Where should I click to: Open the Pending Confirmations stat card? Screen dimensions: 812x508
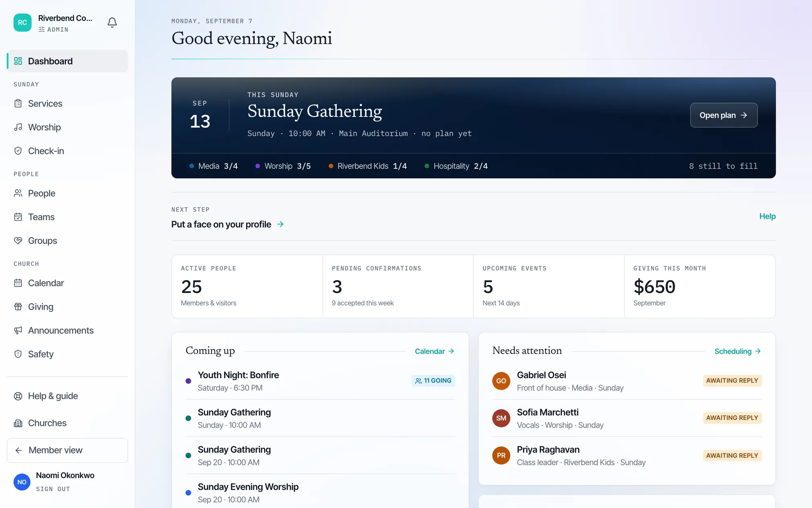pos(398,286)
